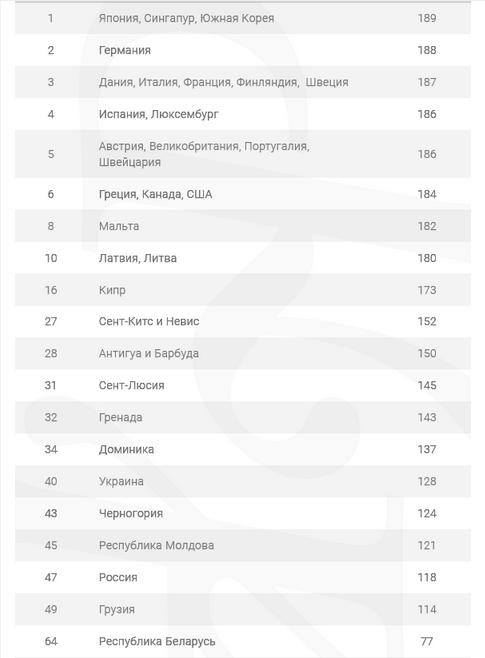Click the Республика Беларусь row

coord(243,641)
